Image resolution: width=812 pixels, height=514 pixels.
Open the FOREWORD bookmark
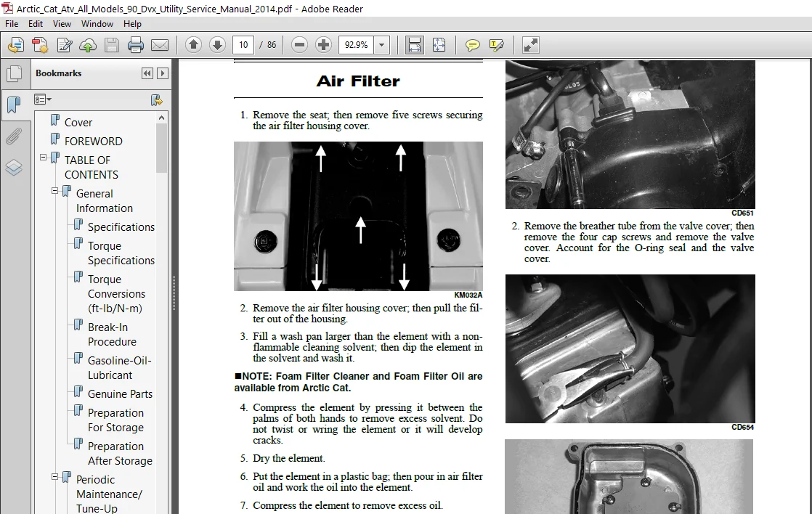pyautogui.click(x=93, y=142)
